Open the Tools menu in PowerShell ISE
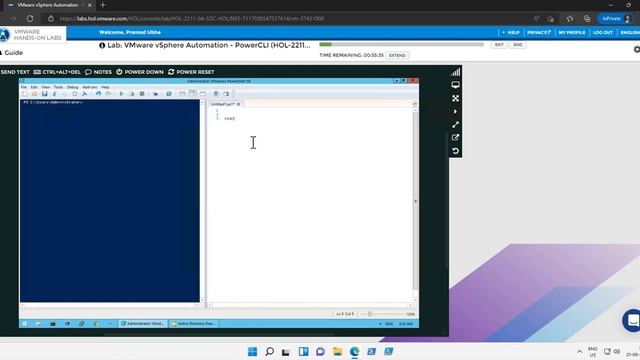Screen dimensions: 640x360 tap(58, 87)
